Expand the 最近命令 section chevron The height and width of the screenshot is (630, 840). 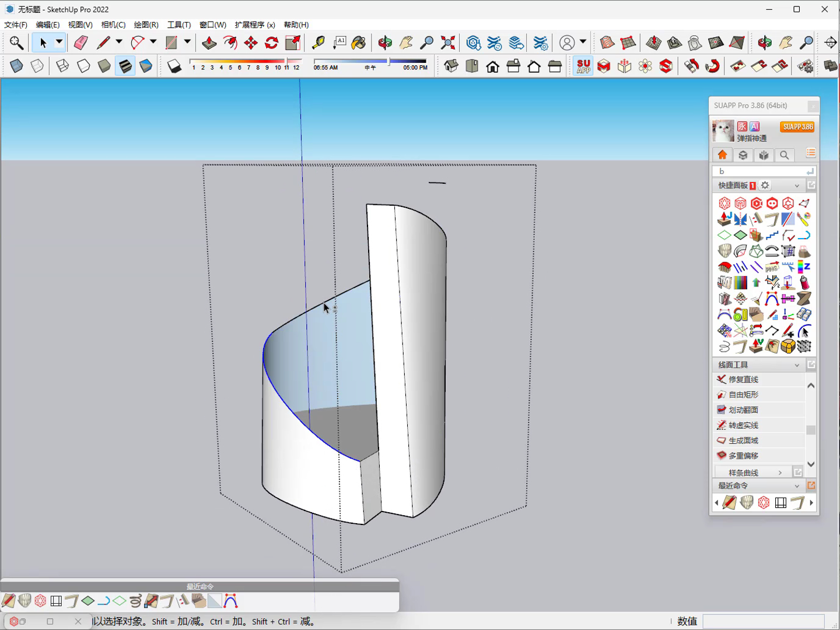pyautogui.click(x=797, y=485)
